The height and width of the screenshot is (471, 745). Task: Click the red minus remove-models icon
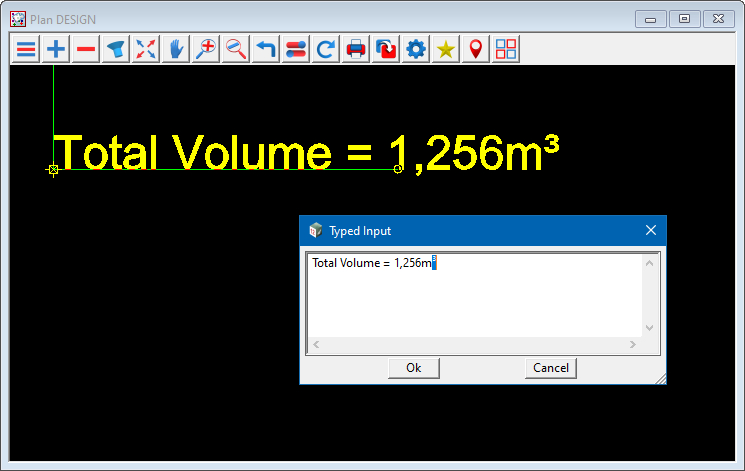[x=86, y=49]
